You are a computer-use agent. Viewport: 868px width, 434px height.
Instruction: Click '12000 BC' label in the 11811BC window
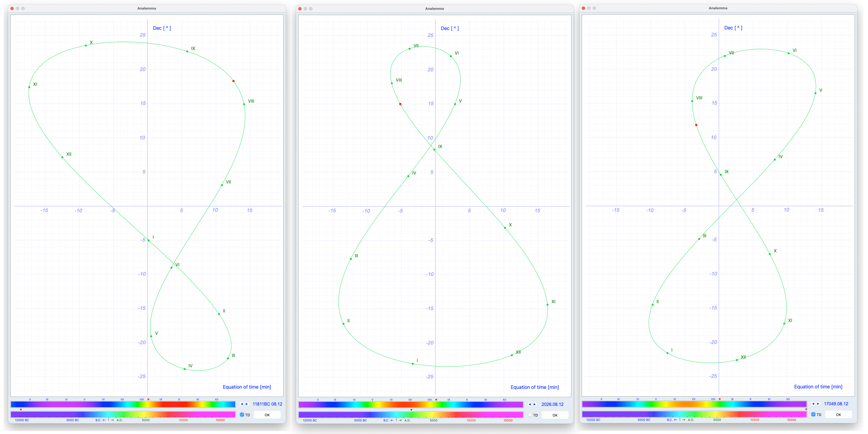(x=22, y=420)
